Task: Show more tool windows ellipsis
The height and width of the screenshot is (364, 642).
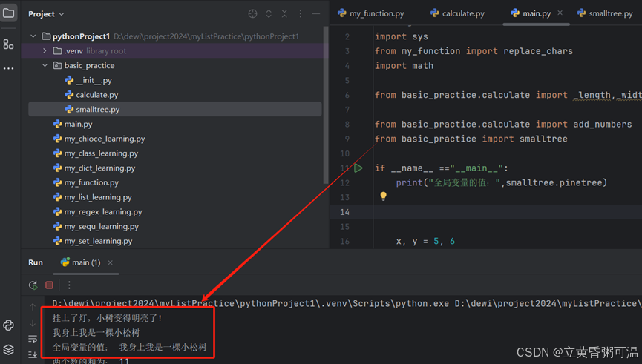Action: (x=9, y=68)
